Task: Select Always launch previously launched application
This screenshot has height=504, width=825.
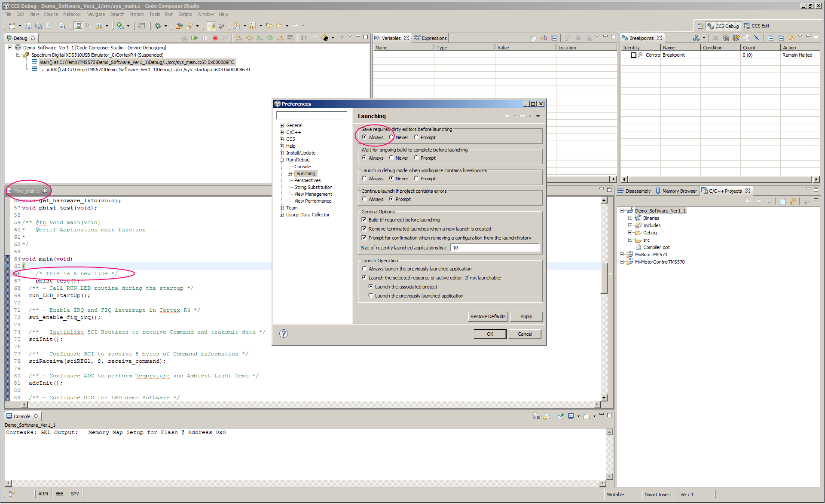Action: [364, 269]
